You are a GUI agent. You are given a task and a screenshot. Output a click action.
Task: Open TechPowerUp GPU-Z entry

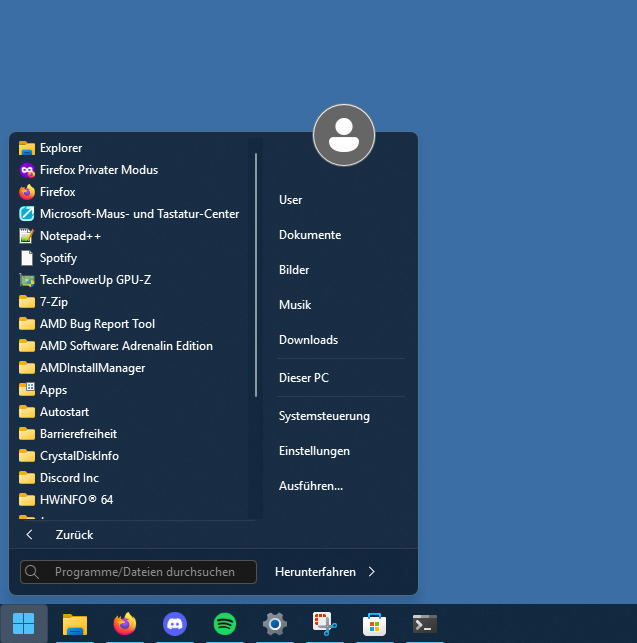(95, 280)
